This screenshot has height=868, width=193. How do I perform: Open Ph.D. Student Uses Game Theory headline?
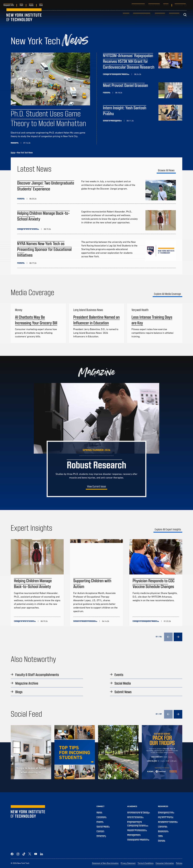(48, 119)
